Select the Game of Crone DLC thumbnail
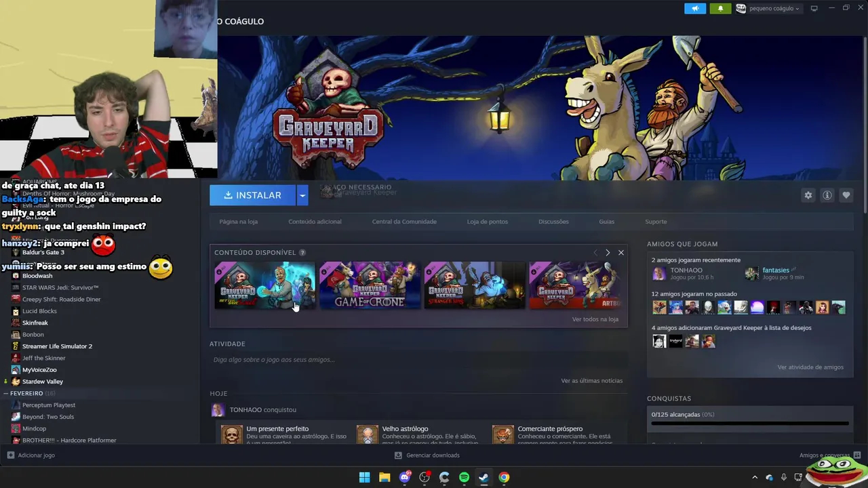The width and height of the screenshot is (868, 488). (370, 285)
